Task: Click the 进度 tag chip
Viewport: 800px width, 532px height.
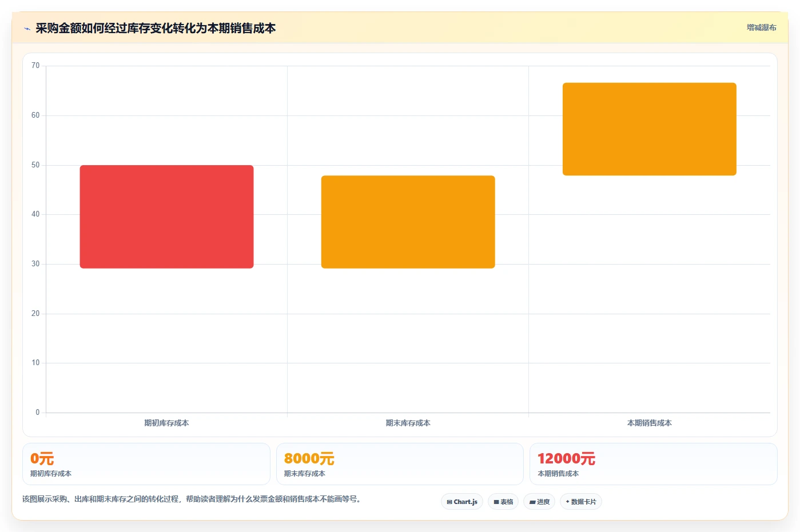Action: click(x=539, y=502)
